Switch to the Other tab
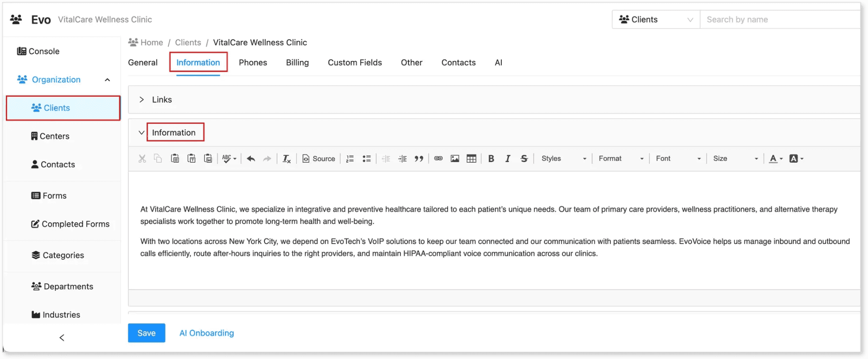 (x=411, y=62)
